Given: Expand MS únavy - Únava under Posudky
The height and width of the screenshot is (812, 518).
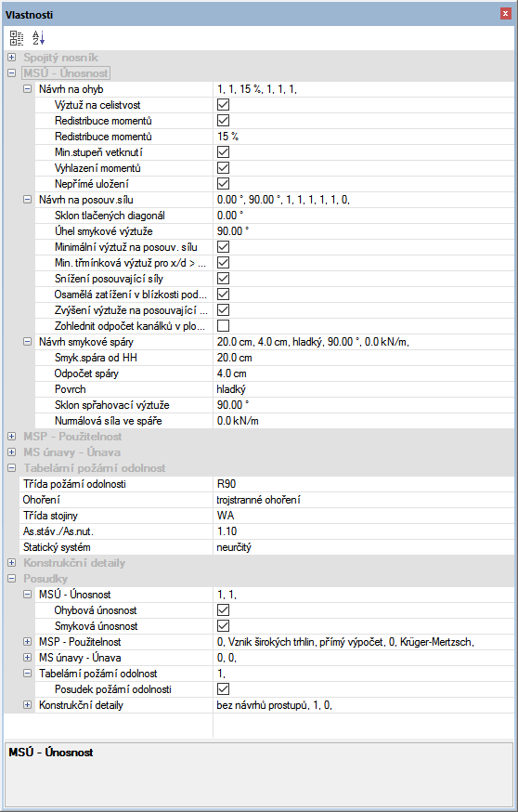Looking at the screenshot, I should [28, 658].
